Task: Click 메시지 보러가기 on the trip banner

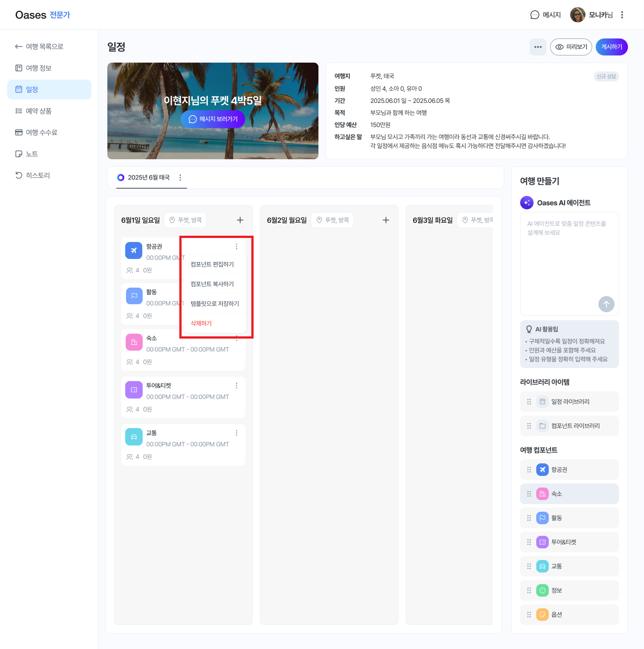Action: point(213,119)
